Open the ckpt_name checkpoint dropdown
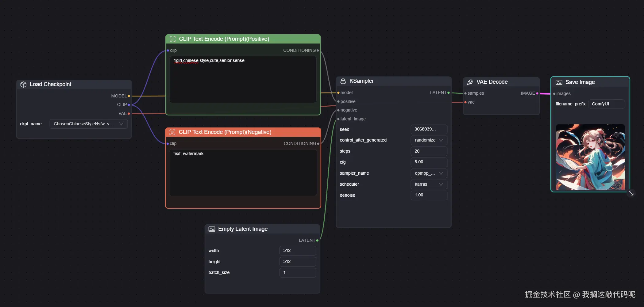Screen dimensions: 644x307 coord(88,124)
